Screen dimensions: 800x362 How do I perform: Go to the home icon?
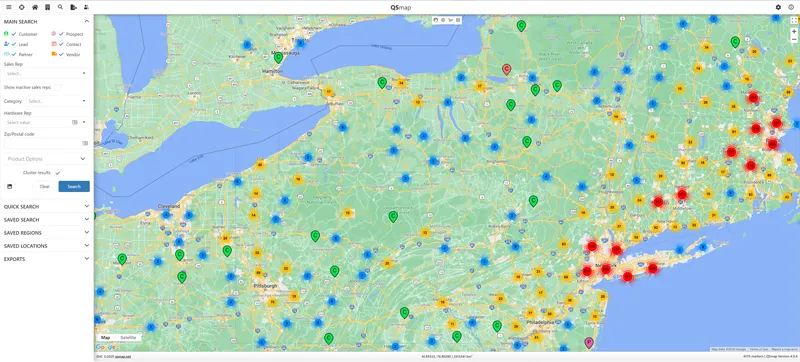[x=35, y=7]
